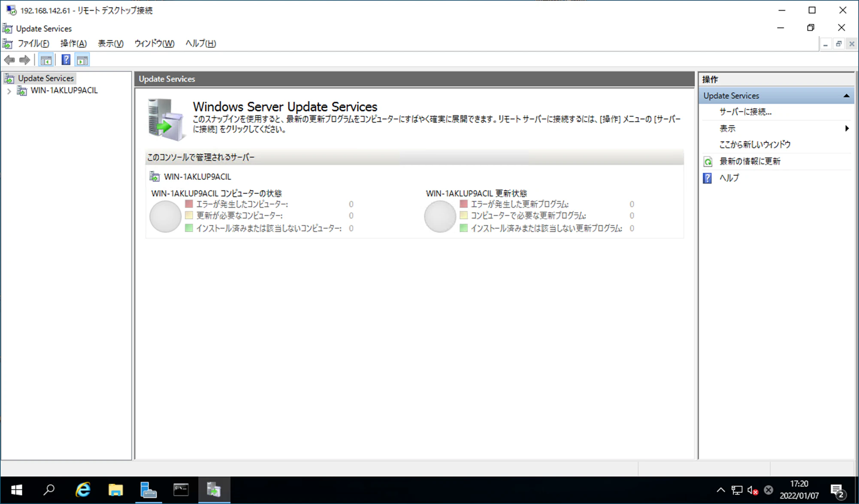Image resolution: width=859 pixels, height=504 pixels.
Task: Open the ウィンドウ(W) menu
Action: click(154, 43)
